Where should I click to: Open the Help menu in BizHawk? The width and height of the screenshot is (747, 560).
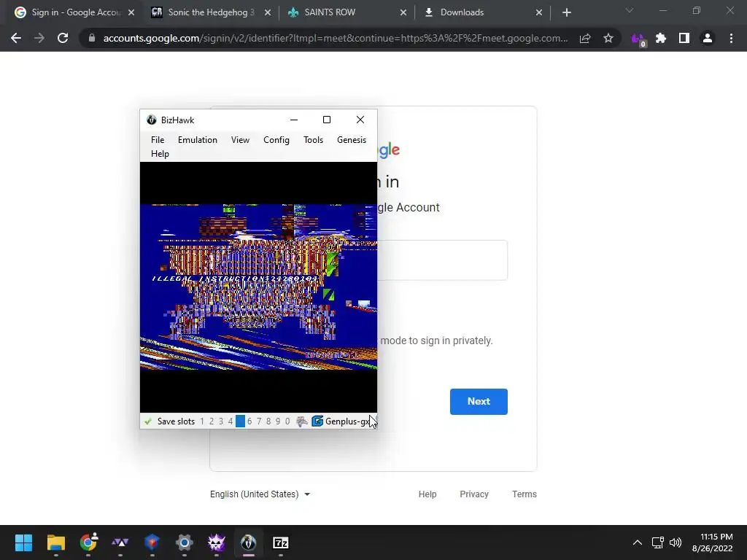pyautogui.click(x=160, y=153)
